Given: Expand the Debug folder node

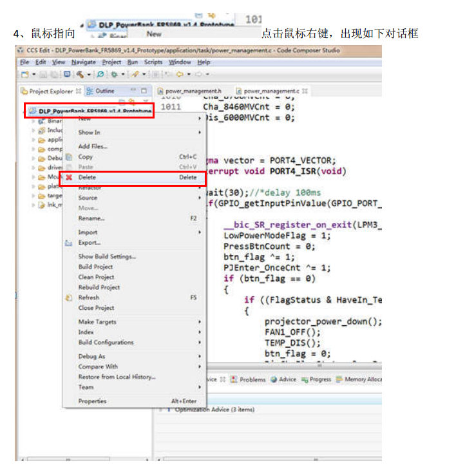Looking at the screenshot, I should click(33, 158).
